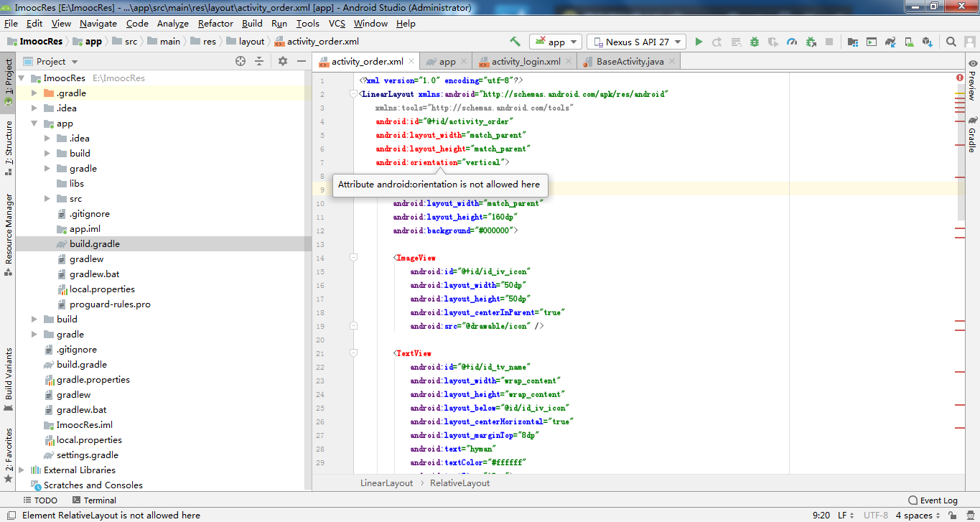Viewport: 980px width, 522px height.
Task: Run the app with the green play icon
Action: (699, 42)
